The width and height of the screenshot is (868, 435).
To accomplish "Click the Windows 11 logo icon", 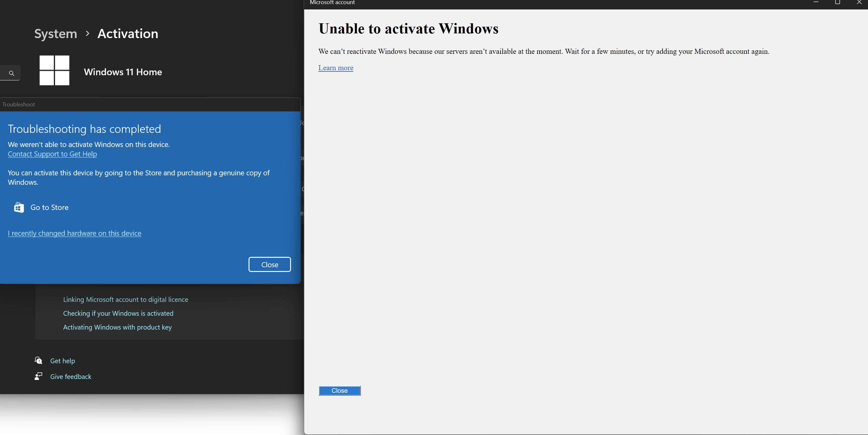I will [54, 70].
